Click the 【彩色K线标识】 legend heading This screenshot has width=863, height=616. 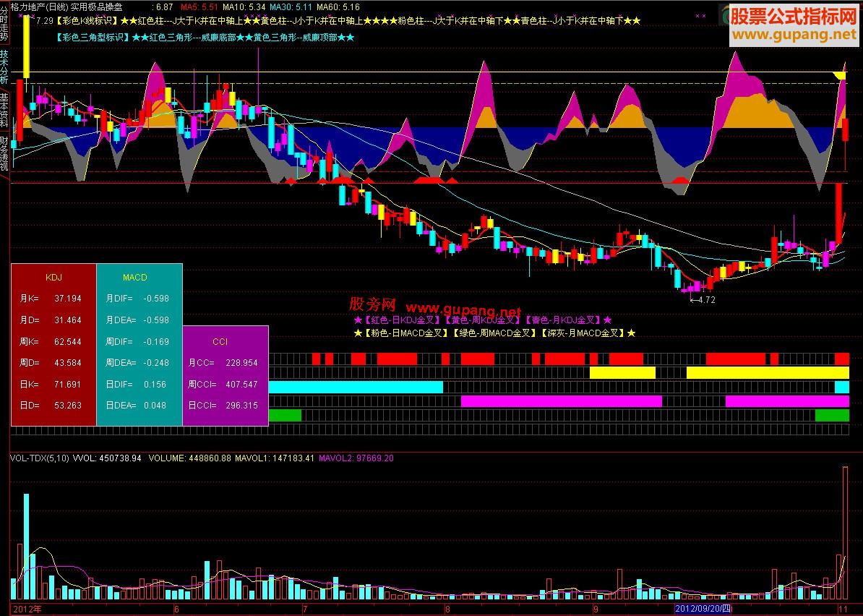[x=87, y=21]
